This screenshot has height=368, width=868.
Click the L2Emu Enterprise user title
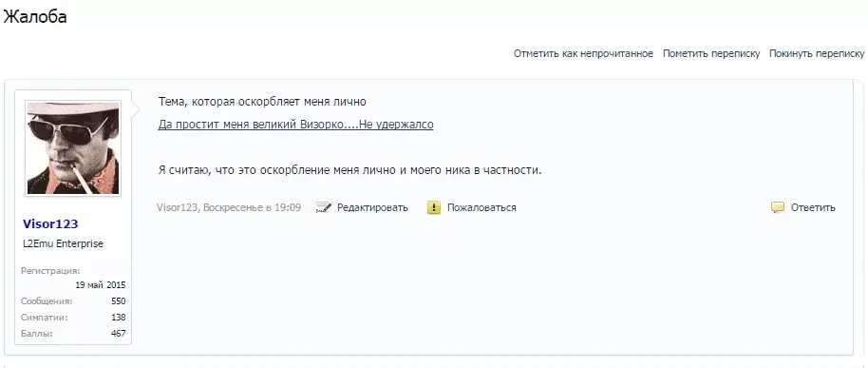coord(63,243)
